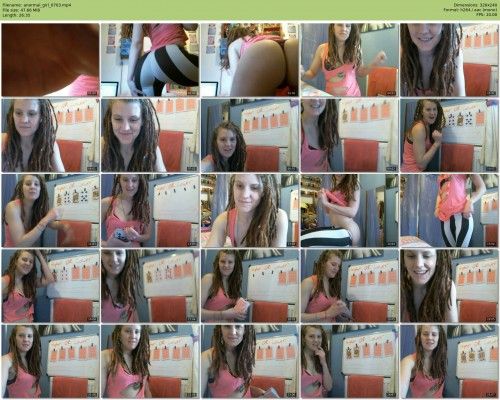Open thumbnail of woman looking down shuffling cards
The height and width of the screenshot is (400, 500).
[349, 286]
